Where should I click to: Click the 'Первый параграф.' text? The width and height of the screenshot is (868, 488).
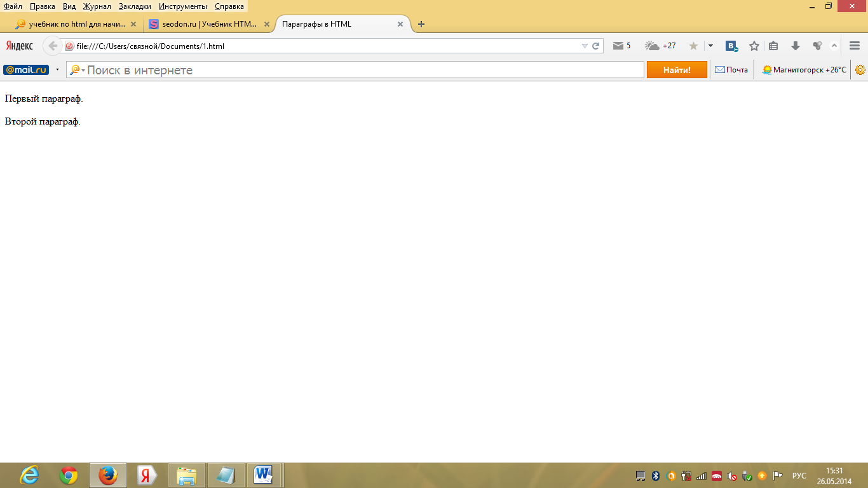pos(44,98)
